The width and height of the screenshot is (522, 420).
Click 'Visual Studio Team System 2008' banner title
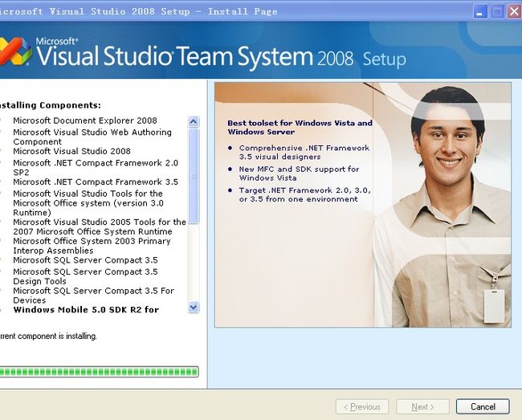(195, 56)
